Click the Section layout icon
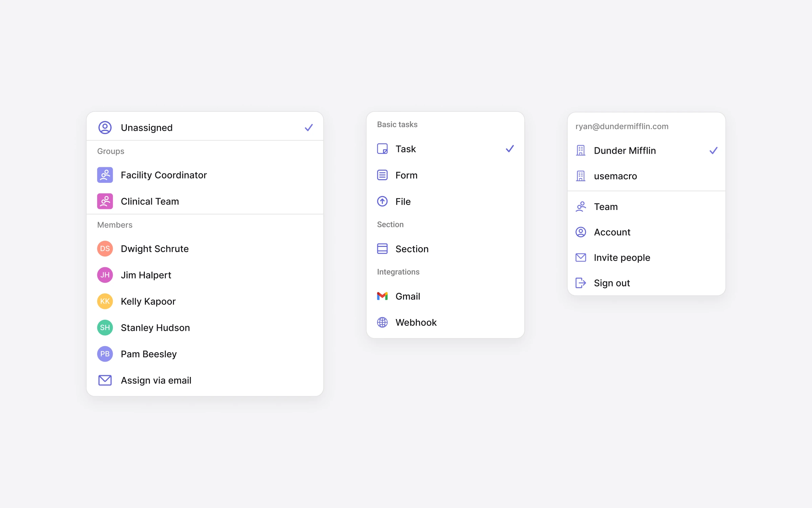Image resolution: width=812 pixels, height=508 pixels. [382, 249]
